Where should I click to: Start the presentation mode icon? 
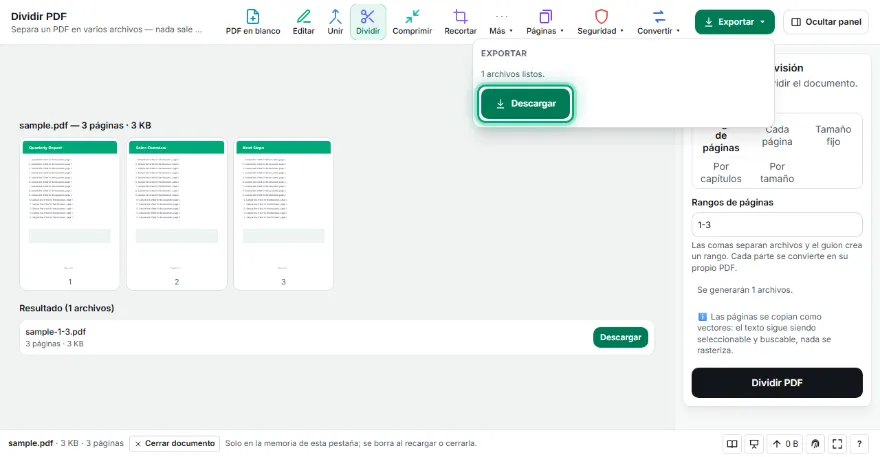point(754,444)
